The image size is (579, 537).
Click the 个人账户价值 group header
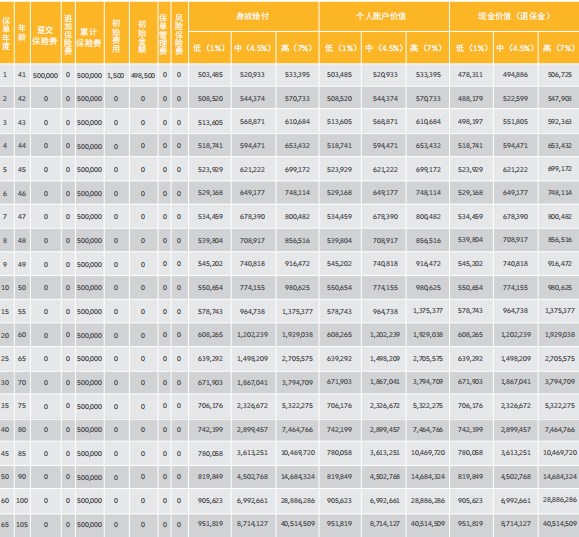coord(384,16)
